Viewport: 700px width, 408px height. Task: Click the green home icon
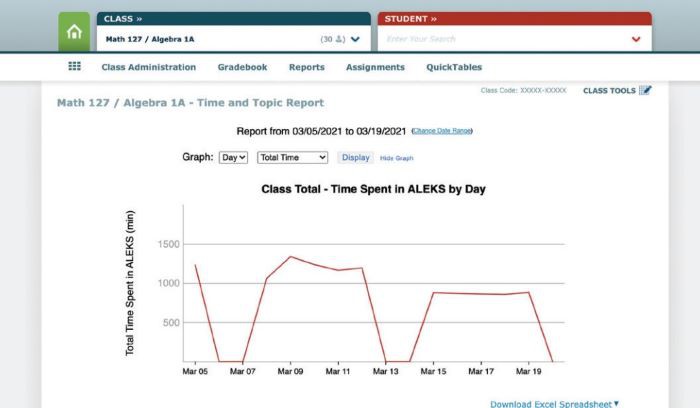(74, 33)
